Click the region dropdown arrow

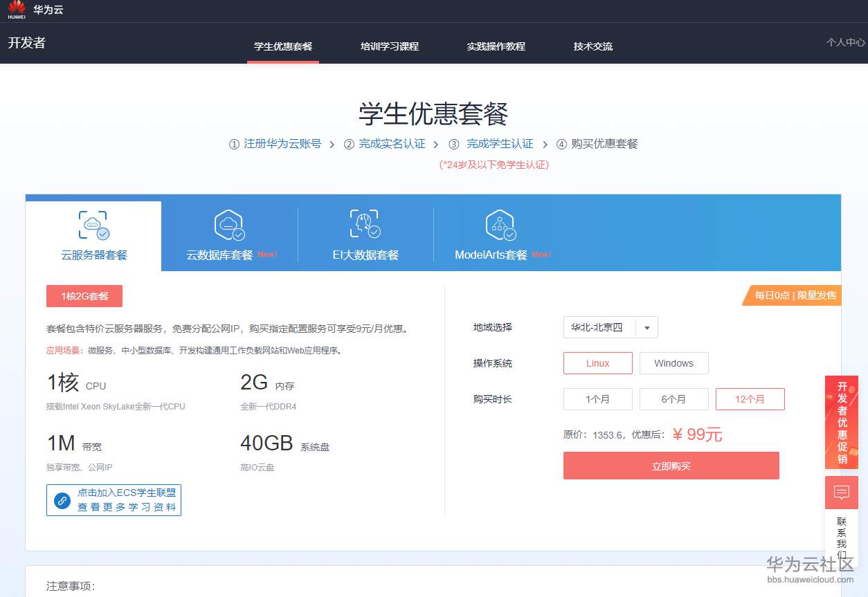[x=647, y=328]
